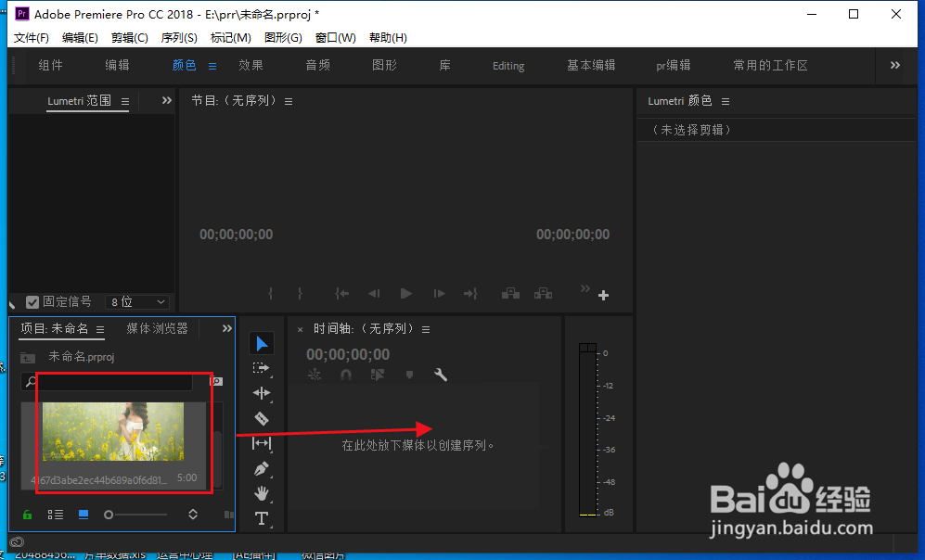Toggle linked selection in timeline

[378, 375]
